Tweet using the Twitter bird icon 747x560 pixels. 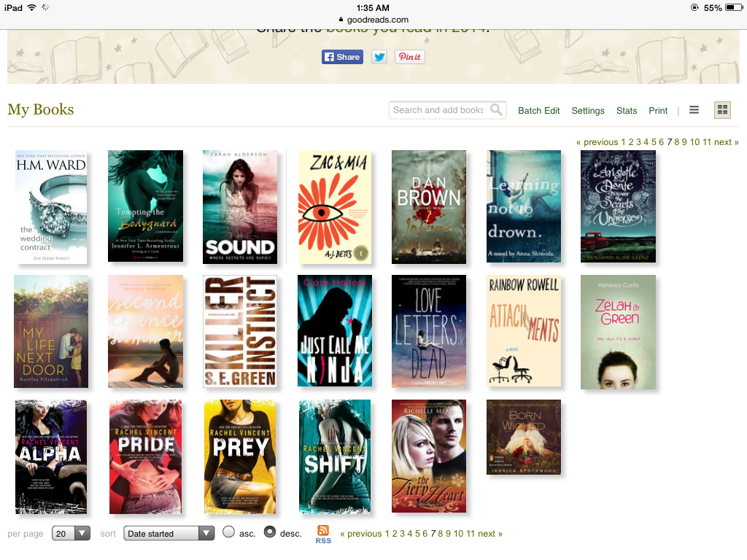[379, 57]
